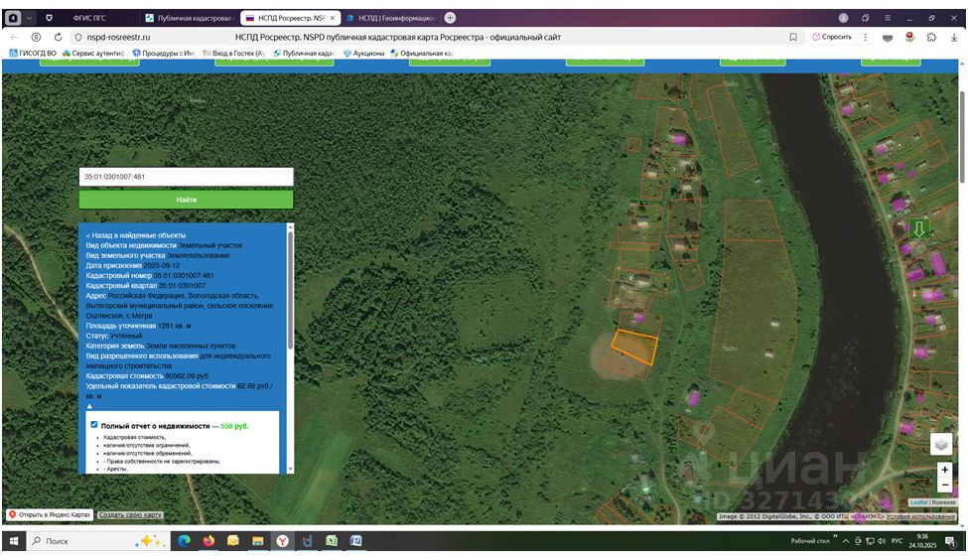Open the Процедуры bookmark
This screenshot has width=968, height=560.
point(164,53)
